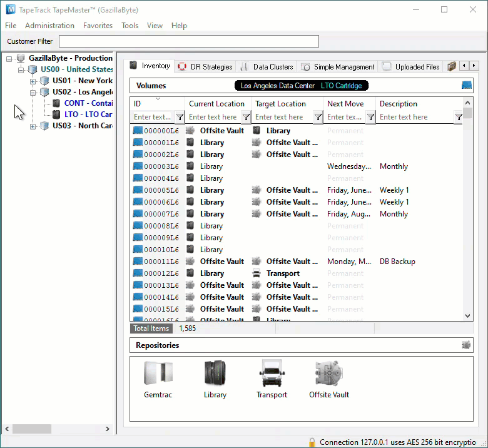Screen dimensions: 488x448
Task: Select the Offsite Vault repository icon
Action: pos(329,373)
